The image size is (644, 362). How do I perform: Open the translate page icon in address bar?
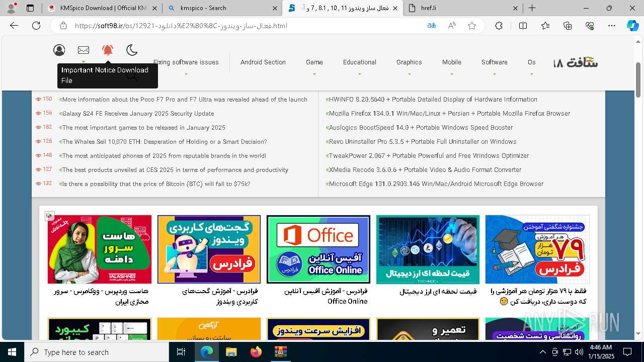pos(431,26)
